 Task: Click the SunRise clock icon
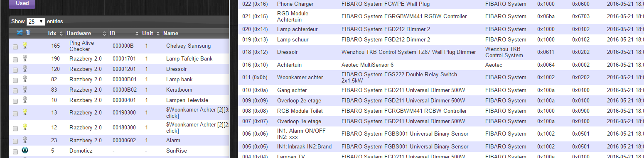pyautogui.click(x=25, y=151)
